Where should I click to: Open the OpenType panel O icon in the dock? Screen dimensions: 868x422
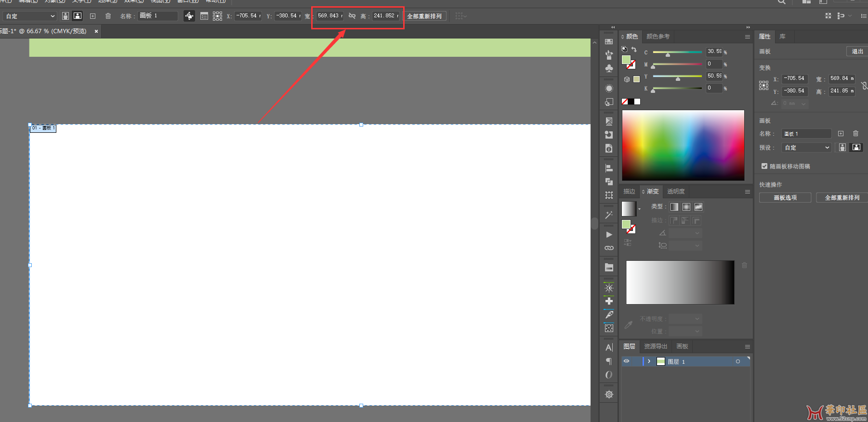(x=609, y=375)
